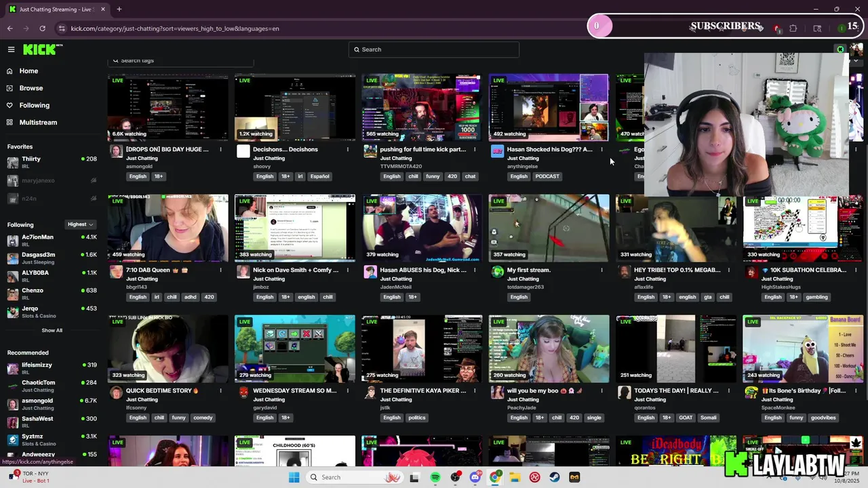Click the Español tag on the Decishons stream
This screenshot has height=488, width=868.
(319, 176)
